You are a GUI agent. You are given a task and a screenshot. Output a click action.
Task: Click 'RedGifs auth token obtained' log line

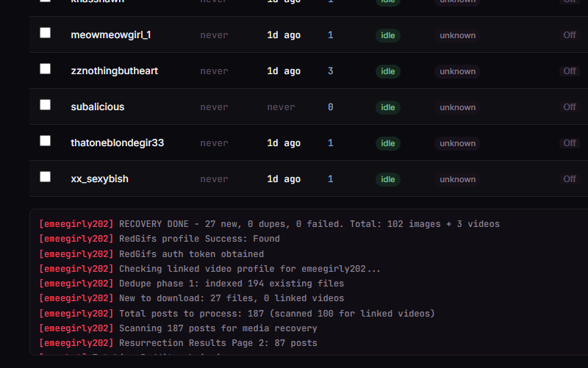click(151, 254)
